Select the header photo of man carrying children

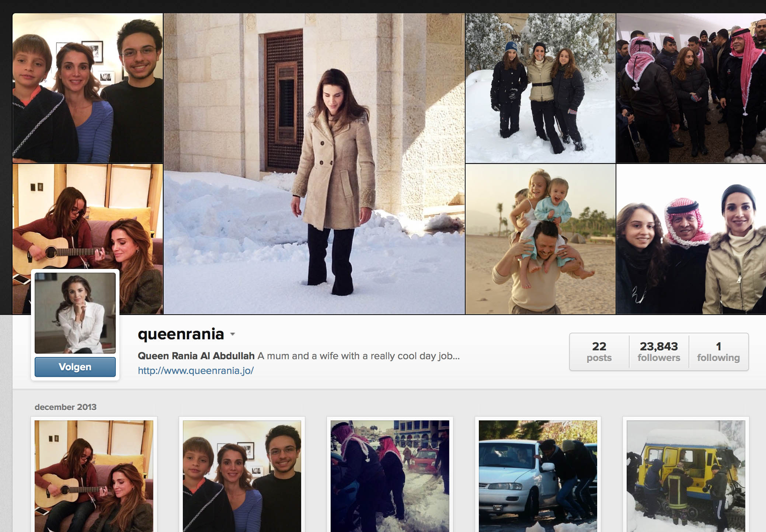coord(540,239)
